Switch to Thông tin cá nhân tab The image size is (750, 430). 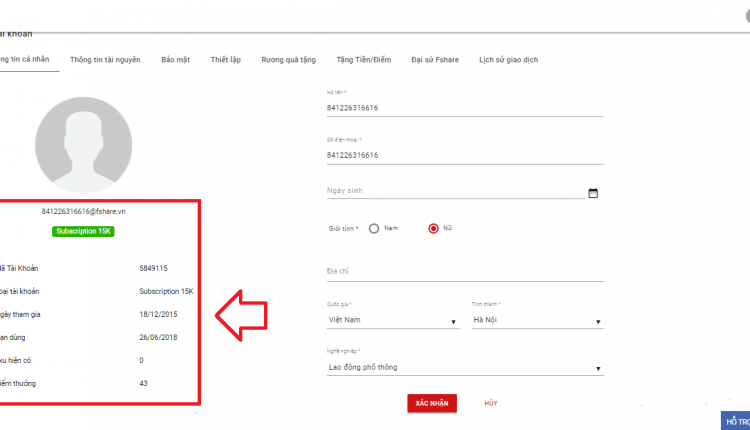click(x=24, y=59)
